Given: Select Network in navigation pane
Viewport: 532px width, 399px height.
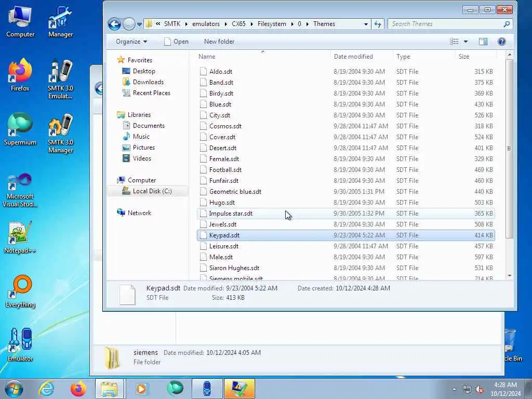Looking at the screenshot, I should (x=139, y=213).
